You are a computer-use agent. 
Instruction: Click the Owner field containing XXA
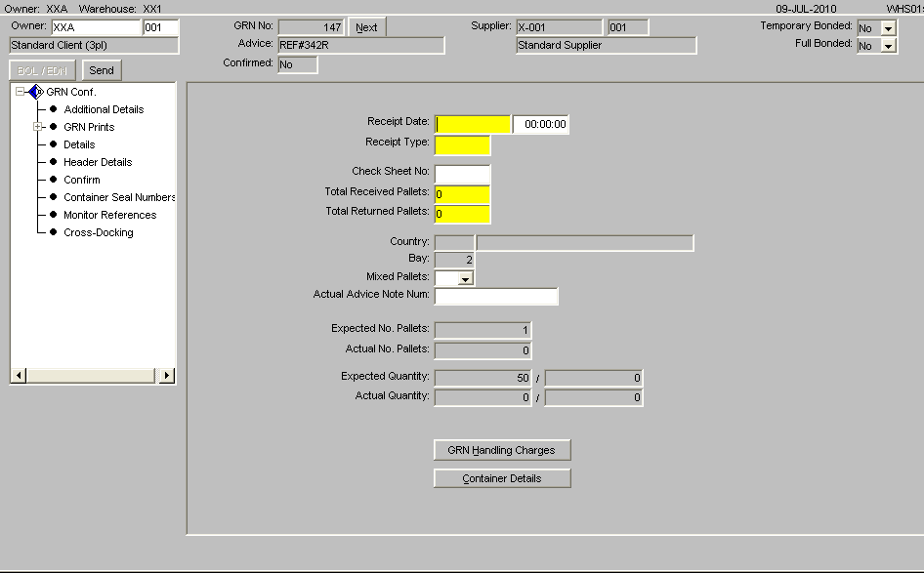pyautogui.click(x=96, y=27)
